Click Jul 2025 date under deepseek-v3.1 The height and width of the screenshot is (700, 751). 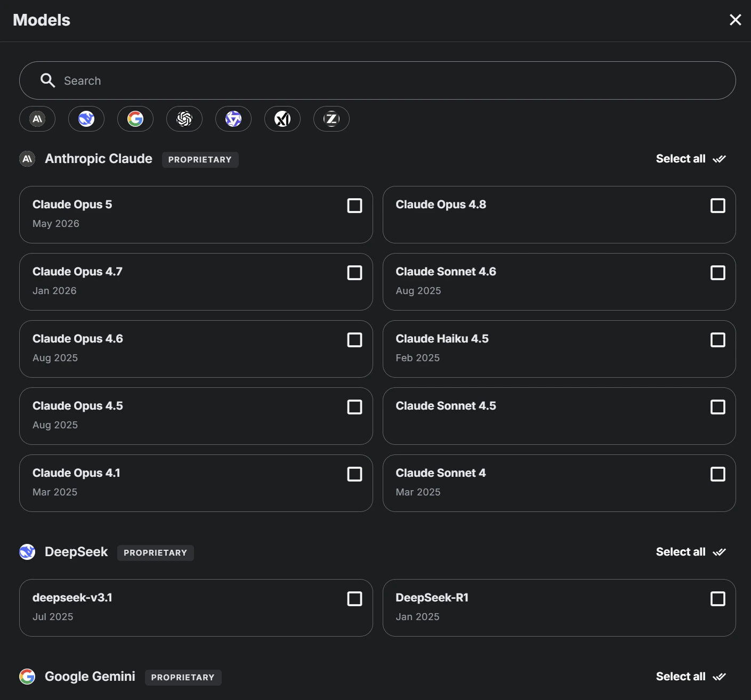point(53,617)
